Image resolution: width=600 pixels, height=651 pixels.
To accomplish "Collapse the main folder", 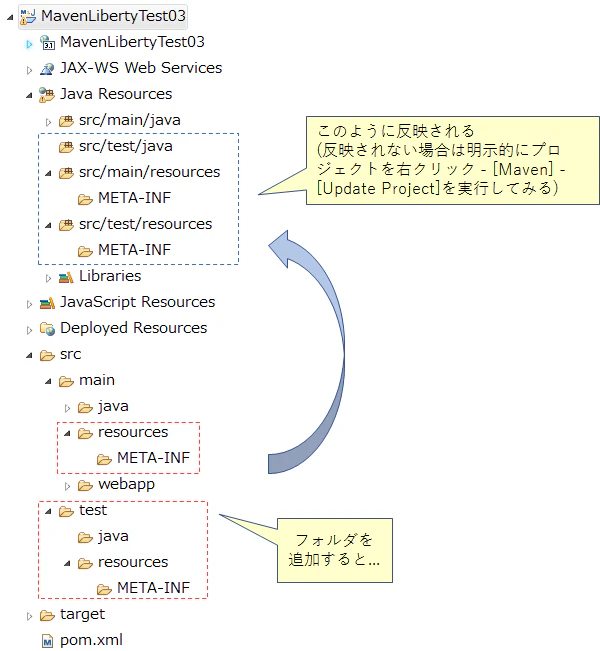I will pos(48,382).
